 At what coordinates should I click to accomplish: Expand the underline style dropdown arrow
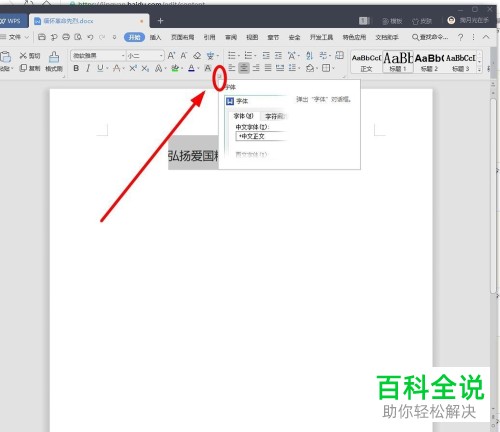coord(107,69)
